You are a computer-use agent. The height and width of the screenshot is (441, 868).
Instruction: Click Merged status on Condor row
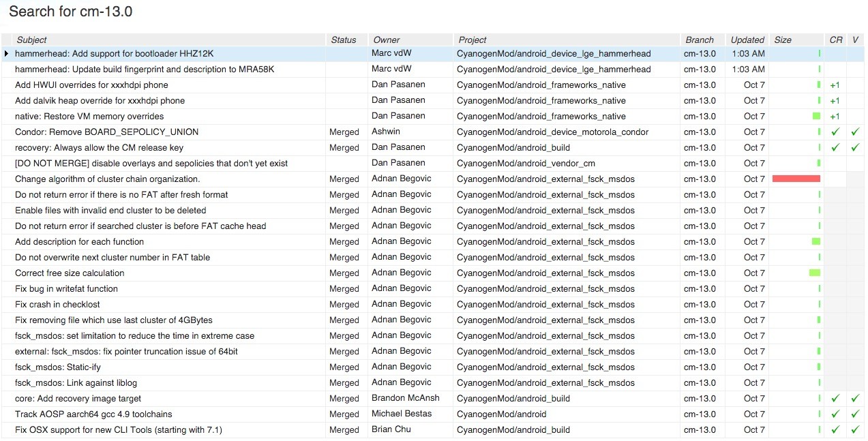(344, 132)
